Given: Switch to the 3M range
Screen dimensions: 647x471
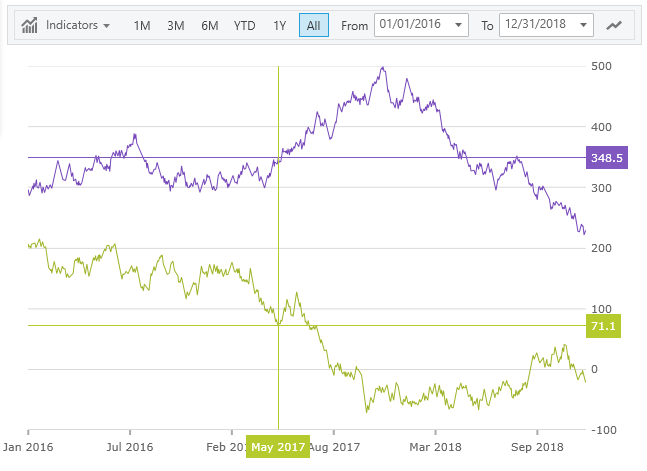Looking at the screenshot, I should point(176,25).
